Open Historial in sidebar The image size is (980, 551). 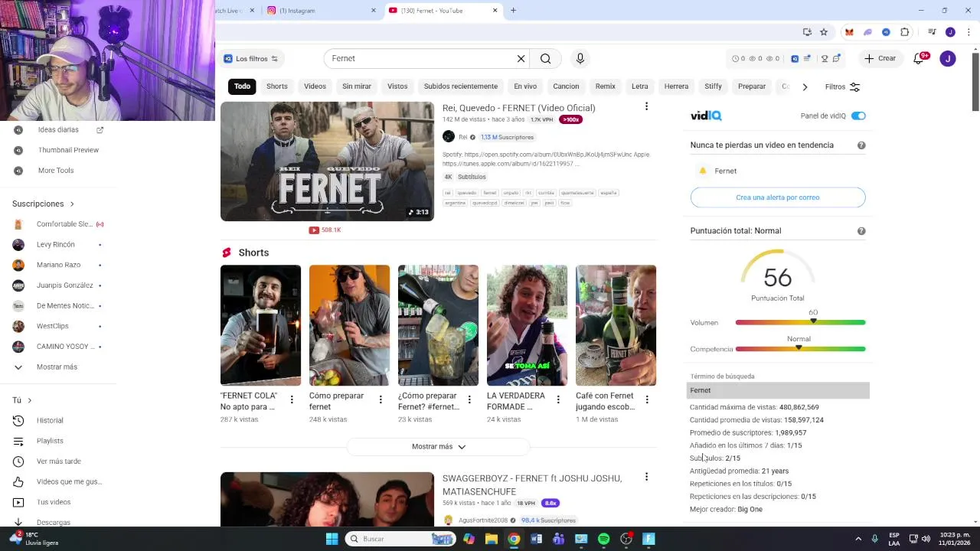(50, 420)
